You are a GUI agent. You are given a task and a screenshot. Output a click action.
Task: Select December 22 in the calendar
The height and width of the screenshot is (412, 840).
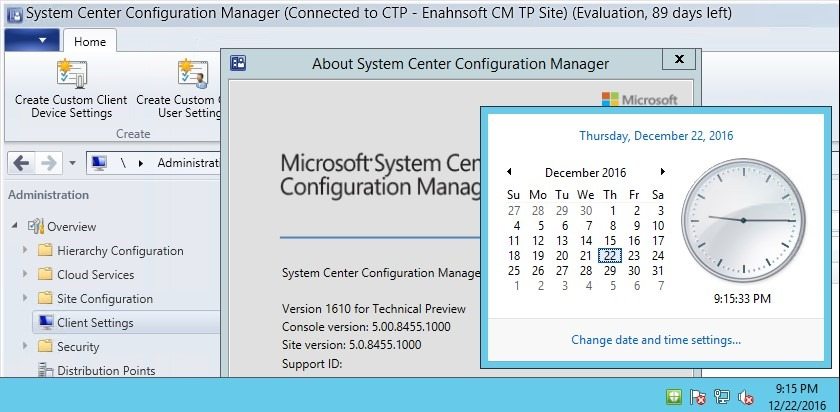[x=610, y=256]
